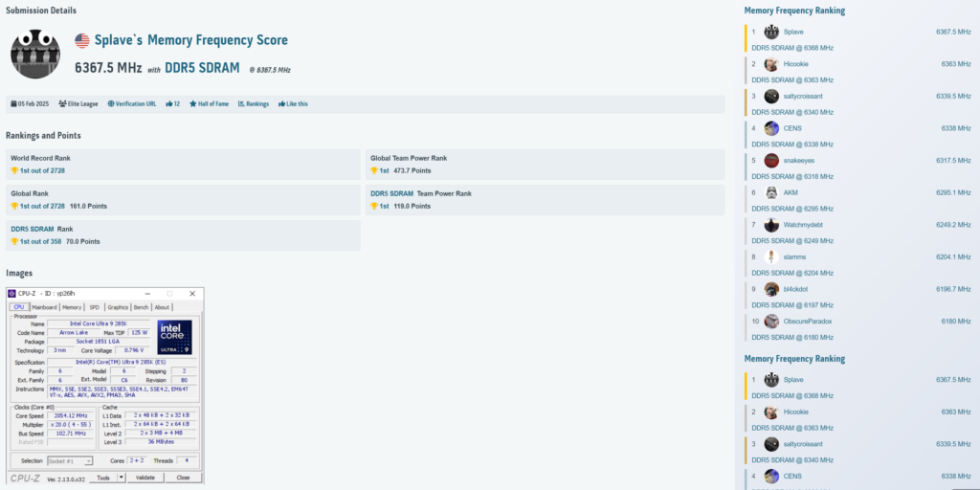This screenshot has width=980, height=490.
Task: Open 'DDR5 SDRAM @ 6180 MHz' link
Action: pos(792,338)
